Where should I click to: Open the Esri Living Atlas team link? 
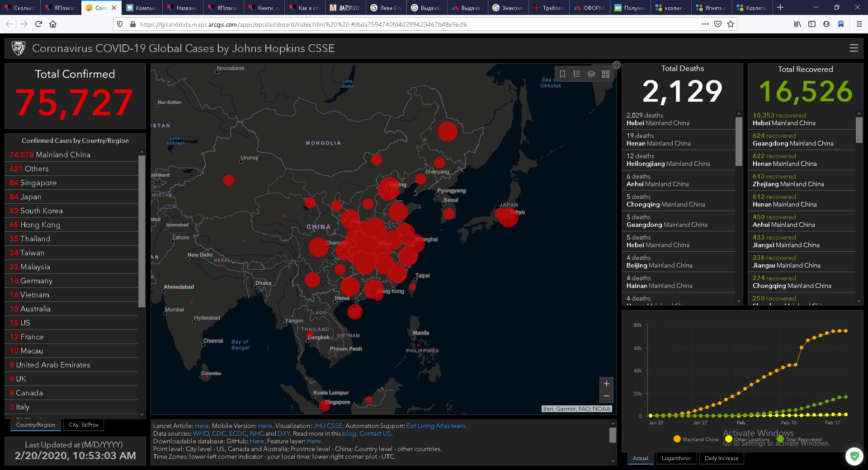[x=436, y=426]
